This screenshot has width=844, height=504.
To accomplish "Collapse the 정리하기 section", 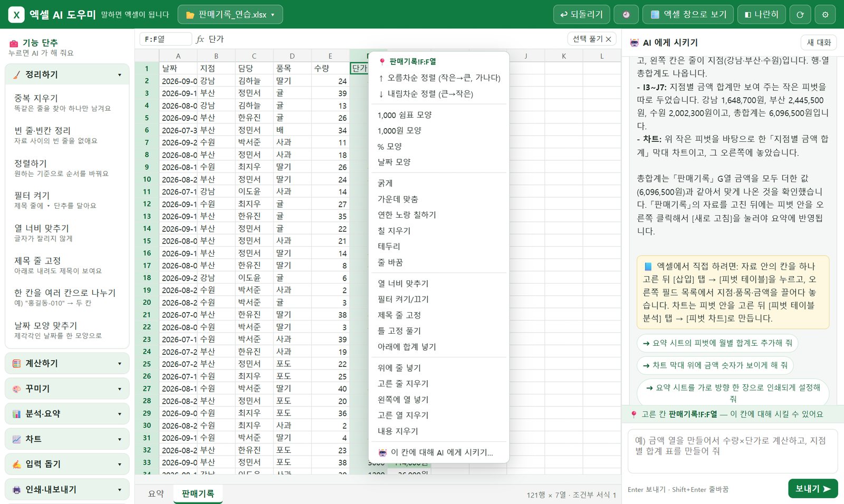I will [x=67, y=75].
